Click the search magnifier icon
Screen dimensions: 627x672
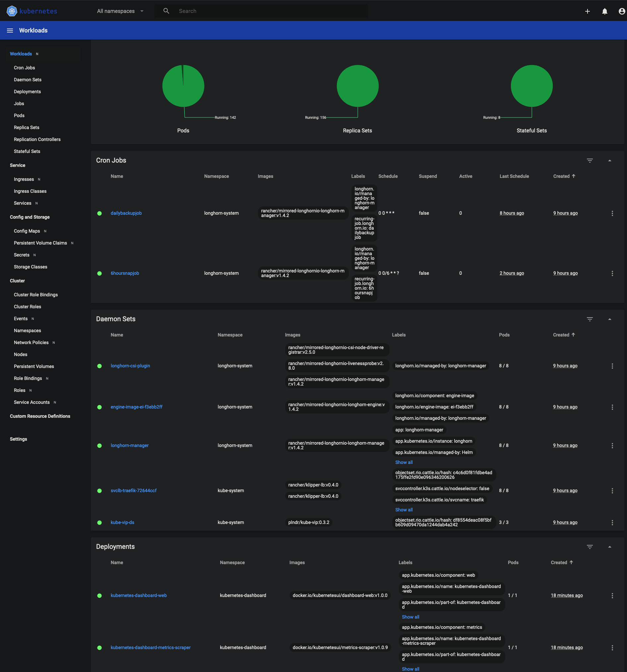[x=166, y=11]
